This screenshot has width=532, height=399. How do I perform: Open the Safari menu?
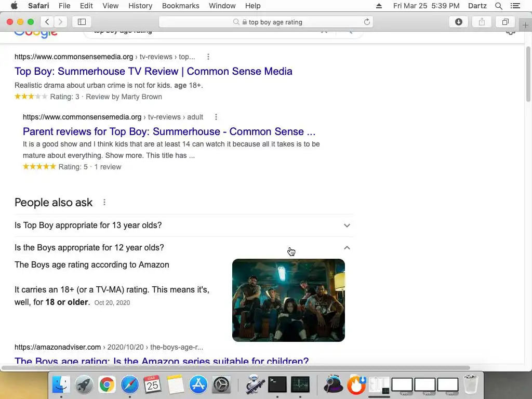[x=38, y=6]
